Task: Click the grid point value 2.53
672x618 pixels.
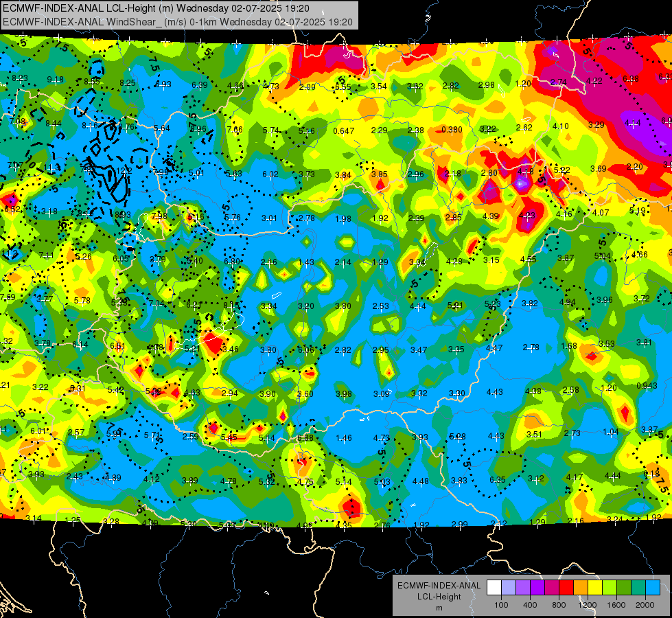Action: tap(380, 306)
